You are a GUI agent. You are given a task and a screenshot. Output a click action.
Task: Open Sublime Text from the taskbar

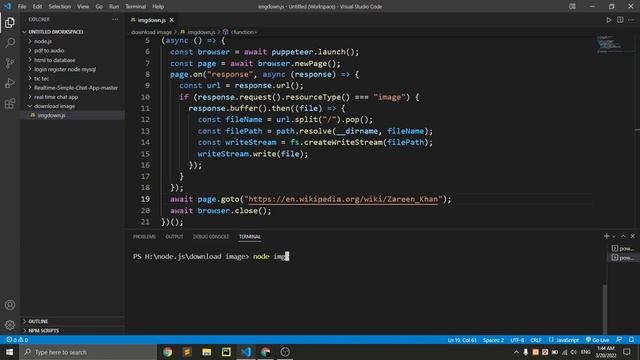click(187, 352)
